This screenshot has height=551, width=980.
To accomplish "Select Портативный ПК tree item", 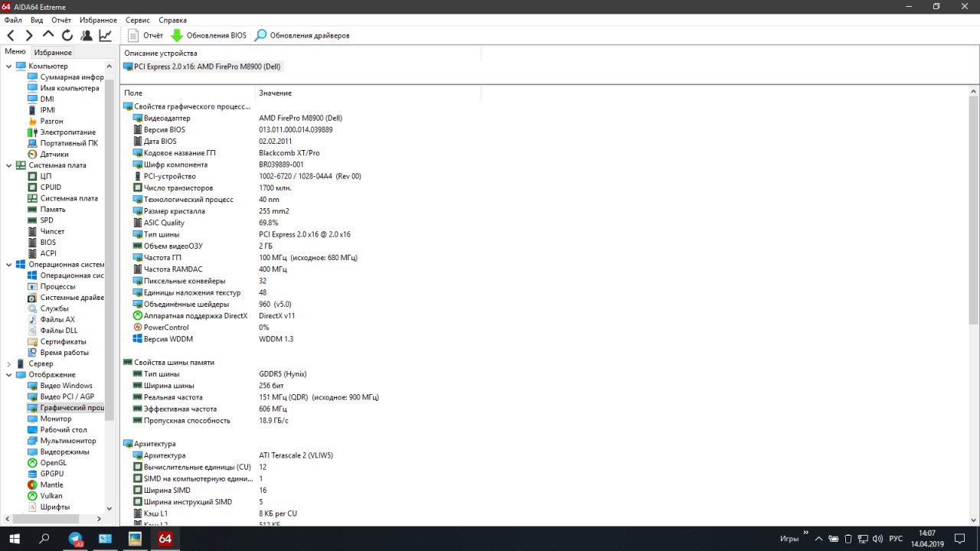I will [63, 143].
